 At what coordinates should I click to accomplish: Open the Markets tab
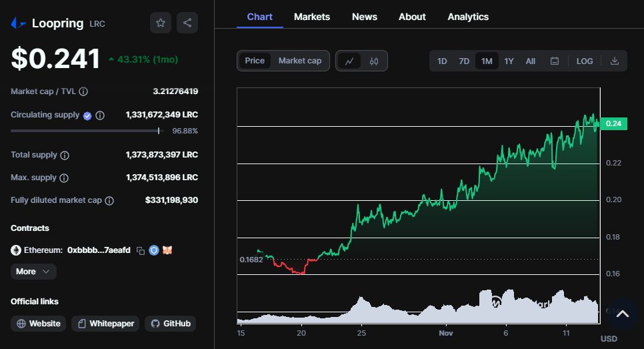tap(312, 17)
